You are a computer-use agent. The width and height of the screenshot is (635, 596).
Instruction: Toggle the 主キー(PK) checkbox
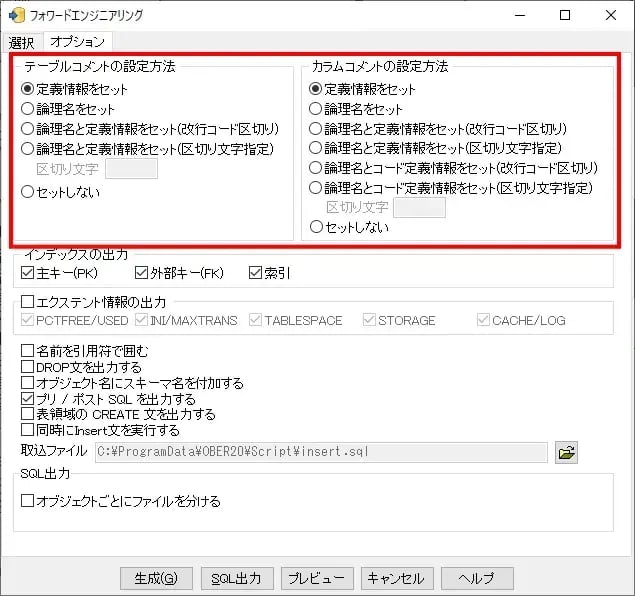[x=28, y=273]
